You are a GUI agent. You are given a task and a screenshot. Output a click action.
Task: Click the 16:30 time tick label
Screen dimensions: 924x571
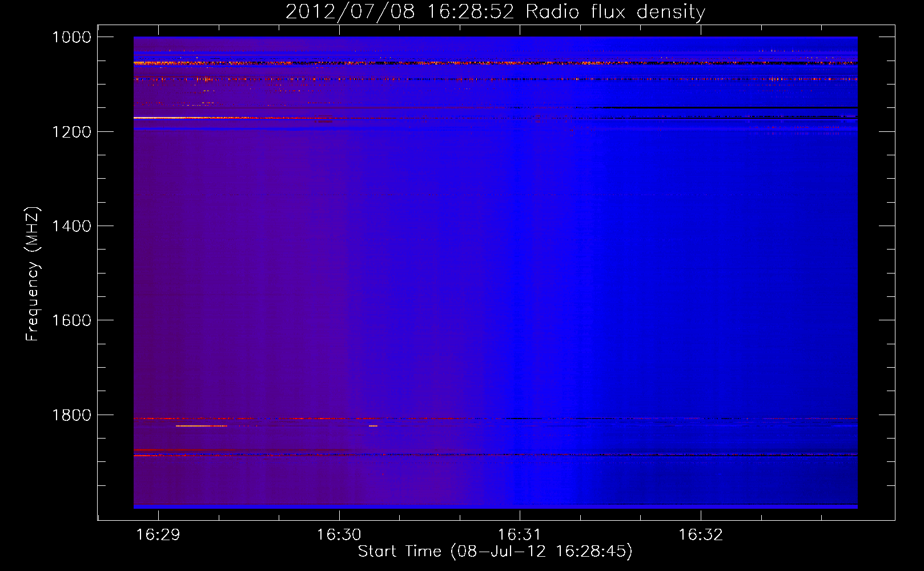click(x=339, y=535)
